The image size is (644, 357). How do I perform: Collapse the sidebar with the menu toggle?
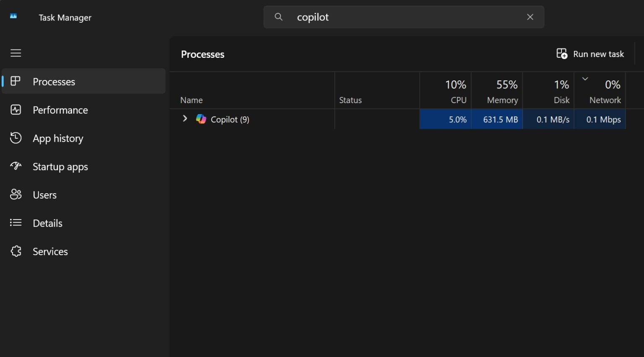pyautogui.click(x=16, y=53)
